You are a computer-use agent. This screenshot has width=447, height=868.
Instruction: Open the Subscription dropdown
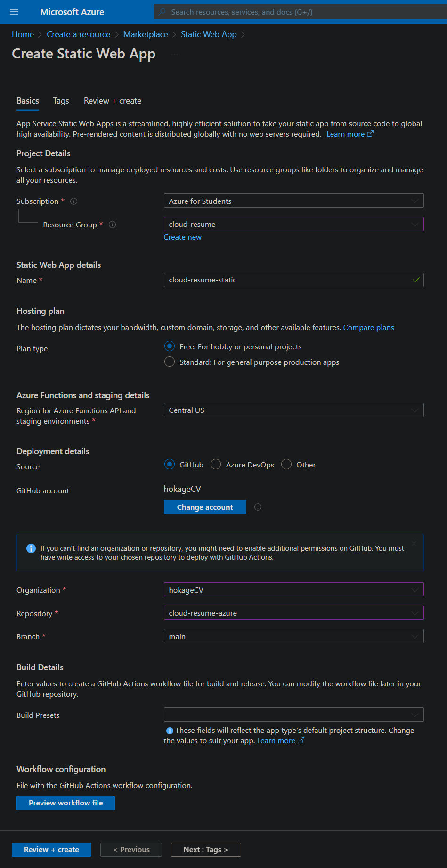(293, 201)
